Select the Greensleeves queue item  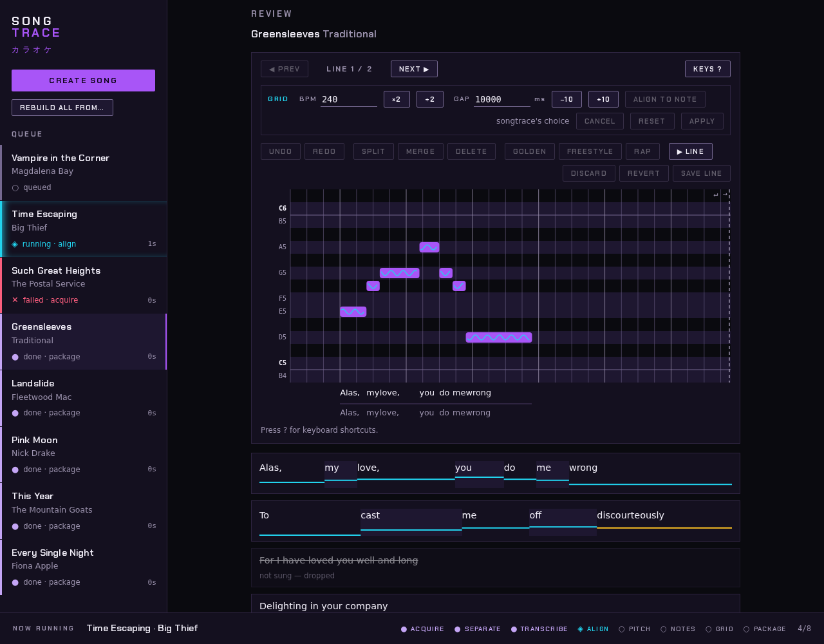(x=84, y=341)
